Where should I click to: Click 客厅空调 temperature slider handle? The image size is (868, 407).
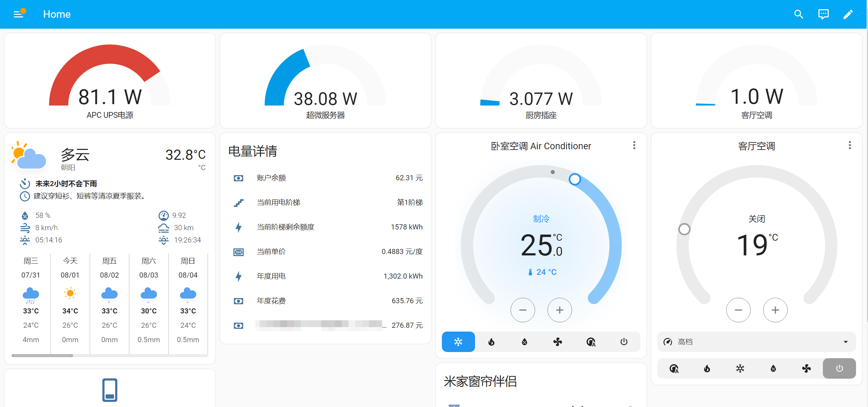click(x=684, y=229)
